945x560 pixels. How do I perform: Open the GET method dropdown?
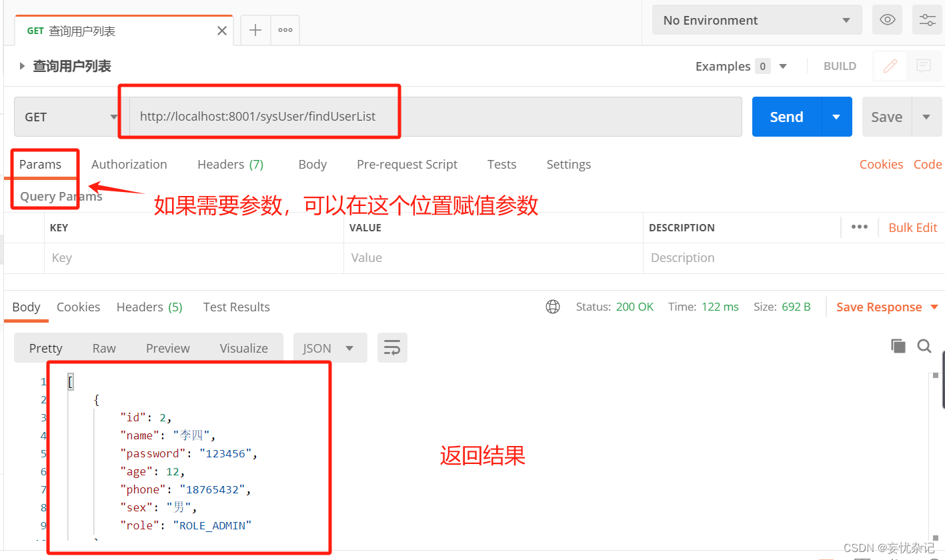71,117
